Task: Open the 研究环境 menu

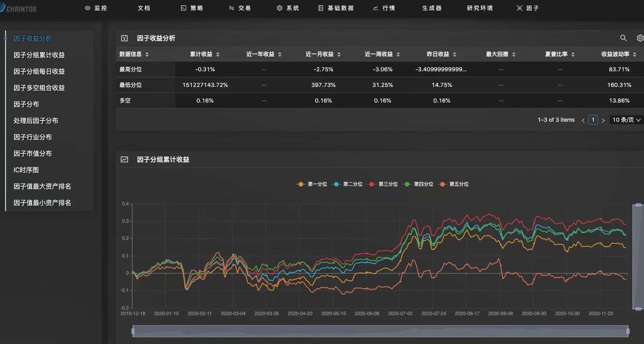Action: pos(480,8)
